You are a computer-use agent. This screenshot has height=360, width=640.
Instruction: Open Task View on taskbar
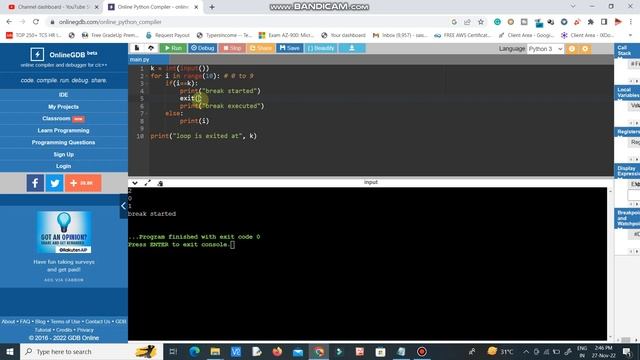pyautogui.click(x=173, y=351)
